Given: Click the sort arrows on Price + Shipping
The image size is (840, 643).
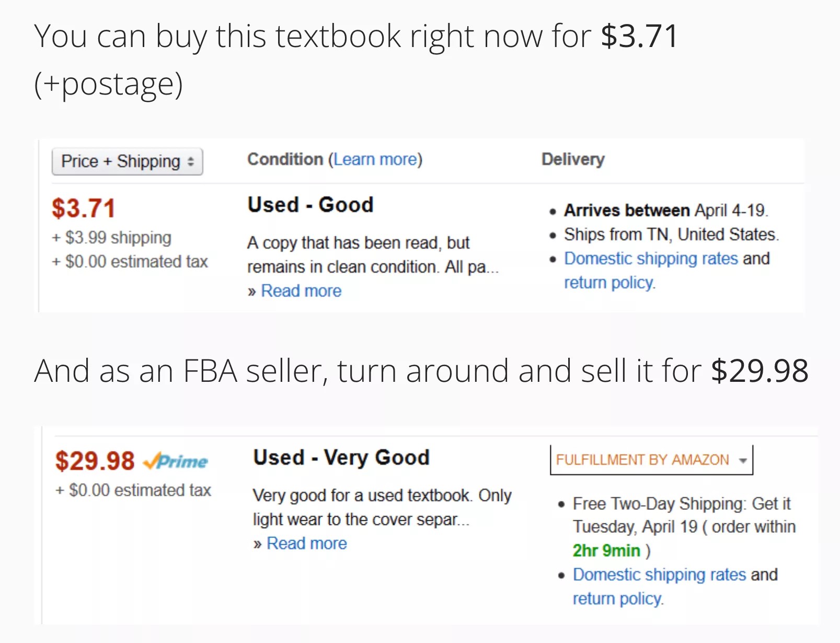Looking at the screenshot, I should coord(192,162).
